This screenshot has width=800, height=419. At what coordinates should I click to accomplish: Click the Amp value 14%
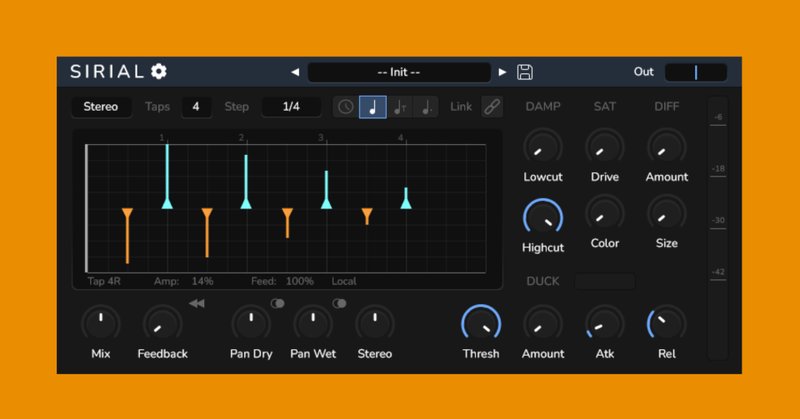(x=203, y=281)
